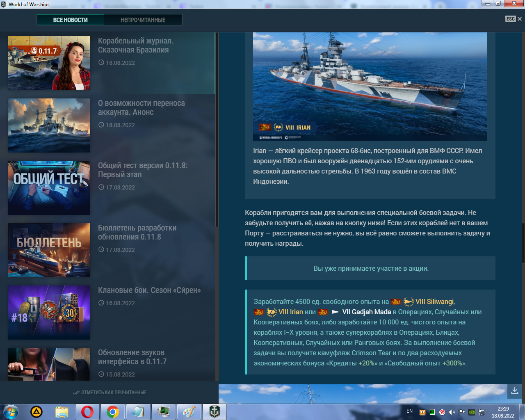Click the VIII Irian ship image

pyautogui.click(x=370, y=87)
